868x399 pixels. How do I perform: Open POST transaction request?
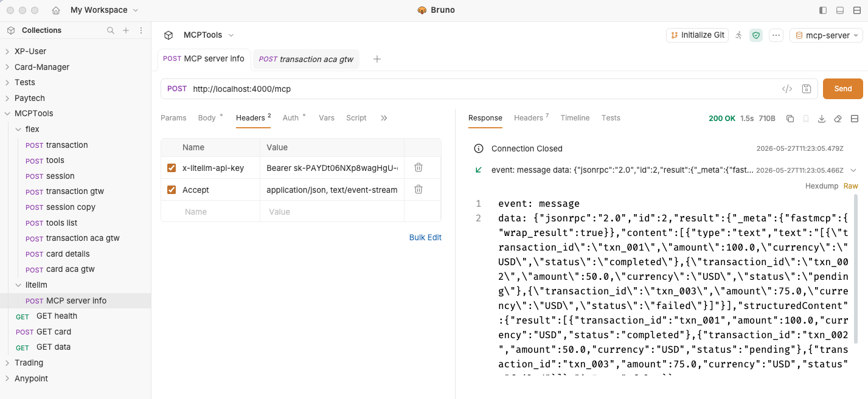click(75, 145)
